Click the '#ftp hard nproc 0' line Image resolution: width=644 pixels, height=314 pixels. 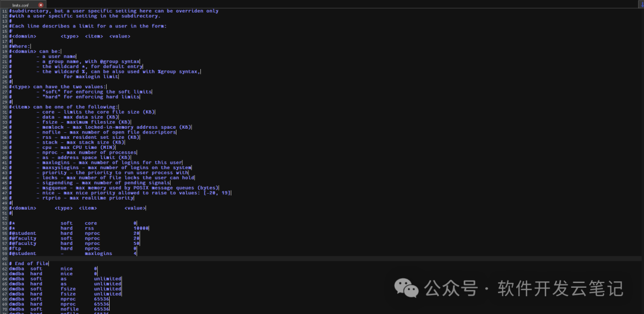[73, 248]
